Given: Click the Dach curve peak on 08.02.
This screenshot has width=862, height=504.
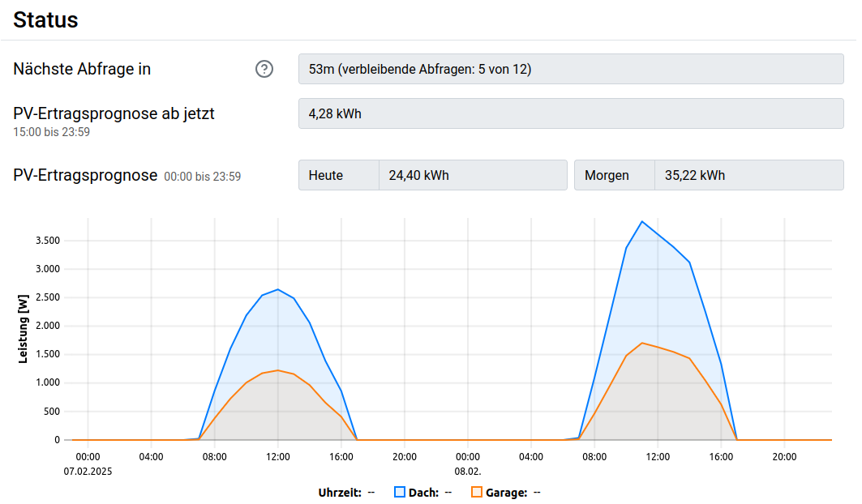Looking at the screenshot, I should tap(642, 221).
